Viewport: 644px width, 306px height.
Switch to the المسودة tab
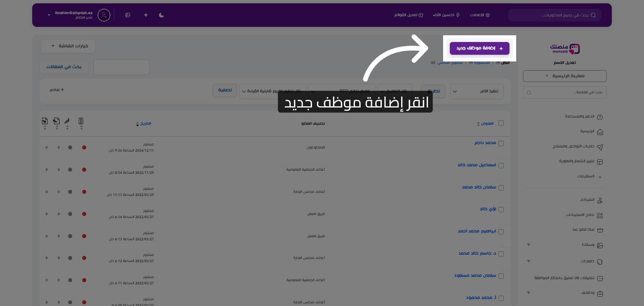tap(482, 62)
